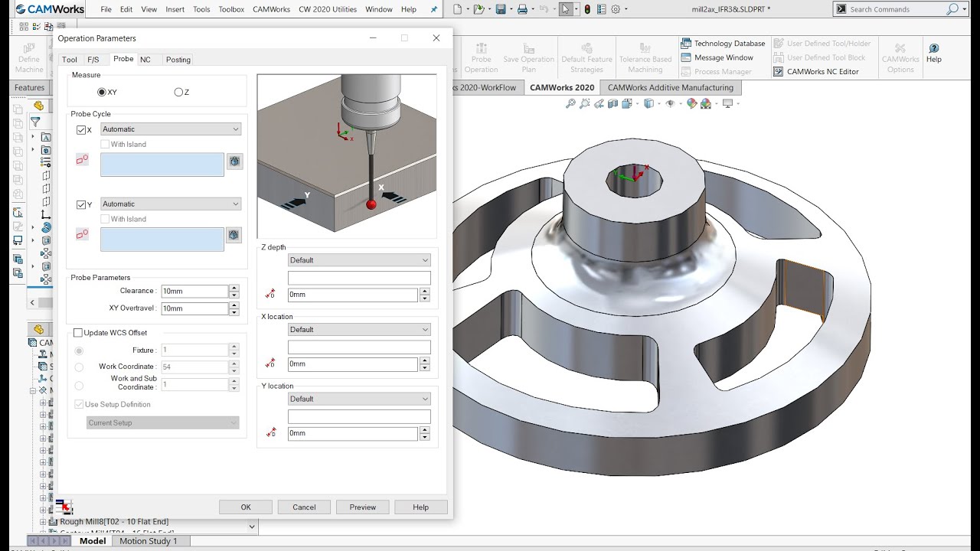Click the Select cursor tool
The height and width of the screenshot is (551, 980).
[565, 9]
